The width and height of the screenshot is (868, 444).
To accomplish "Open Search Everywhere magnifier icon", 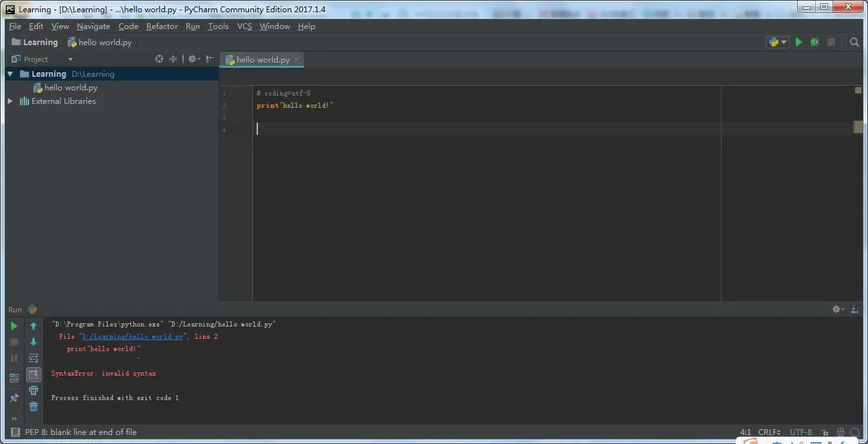I will pyautogui.click(x=854, y=42).
